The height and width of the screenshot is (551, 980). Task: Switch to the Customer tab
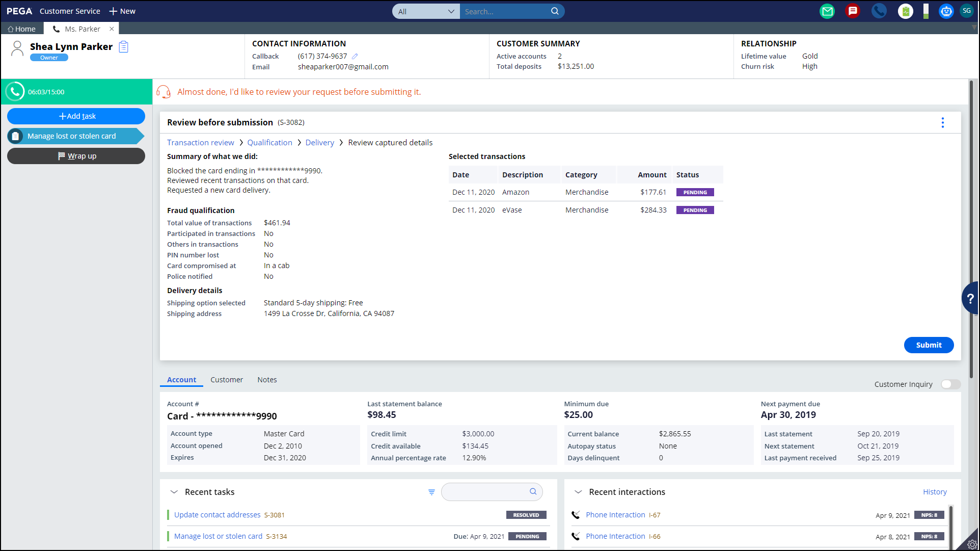coord(227,379)
